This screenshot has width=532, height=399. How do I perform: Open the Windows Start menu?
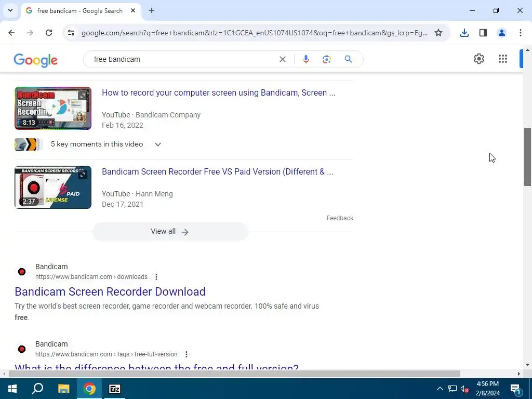coord(12,389)
